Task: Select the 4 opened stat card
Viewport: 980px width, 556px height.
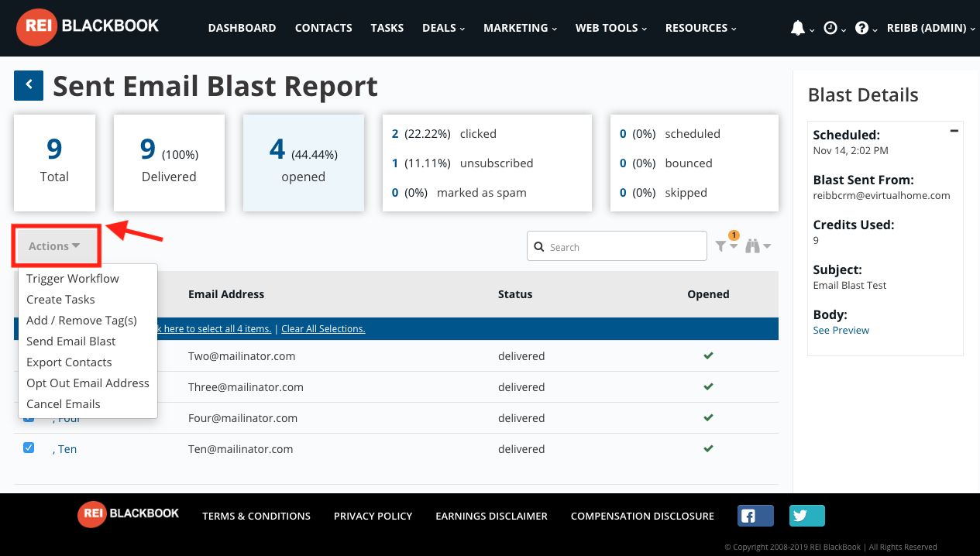Action: tap(304, 163)
